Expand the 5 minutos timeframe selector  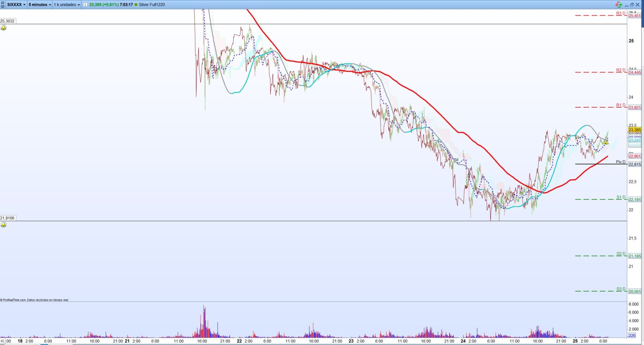[x=40, y=4]
